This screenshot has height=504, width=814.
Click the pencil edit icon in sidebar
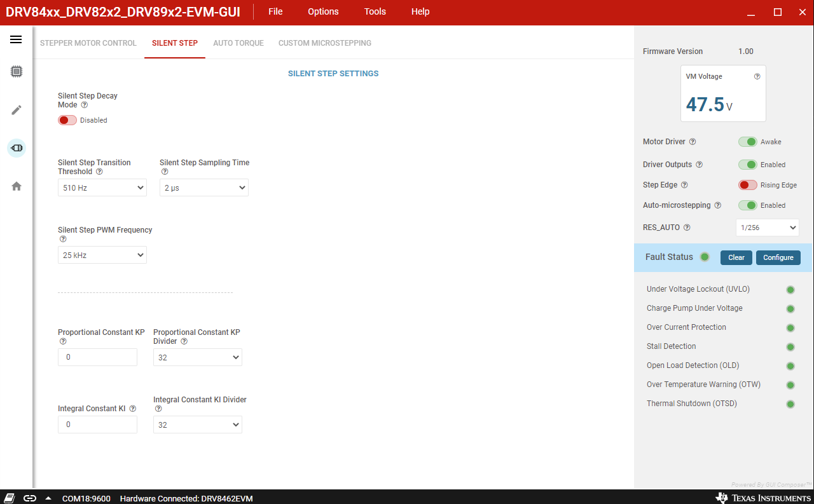(17, 110)
